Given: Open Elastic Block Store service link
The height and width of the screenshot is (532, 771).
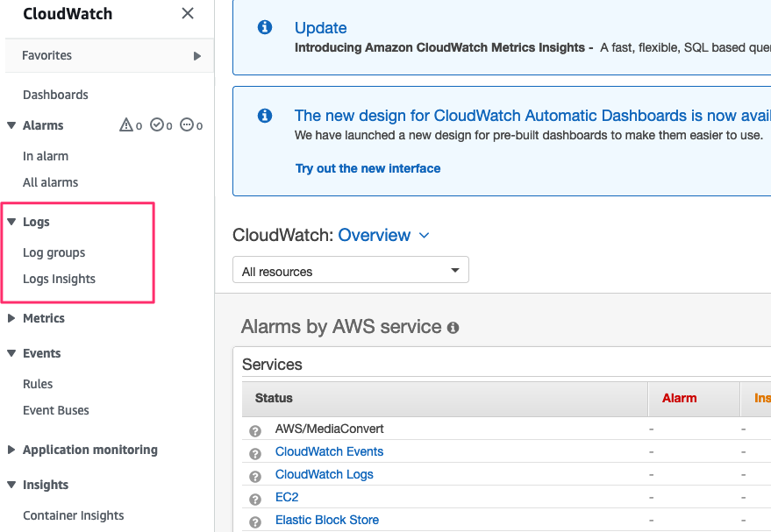Looking at the screenshot, I should 326,520.
